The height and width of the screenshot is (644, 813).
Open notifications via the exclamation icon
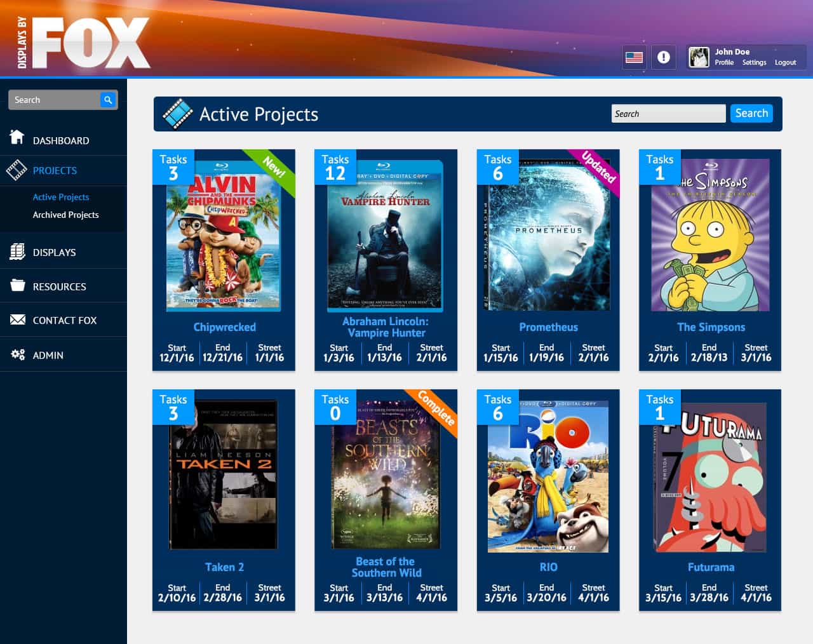click(x=663, y=57)
